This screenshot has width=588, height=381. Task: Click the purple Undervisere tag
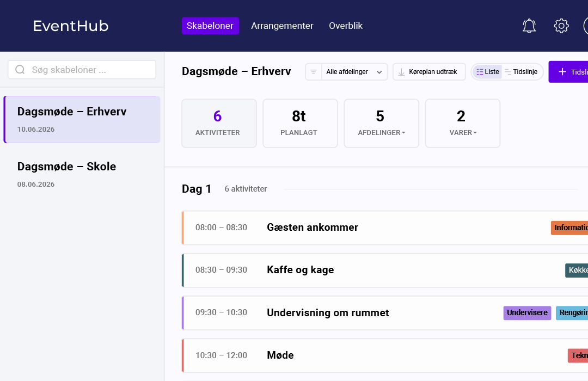(x=527, y=313)
